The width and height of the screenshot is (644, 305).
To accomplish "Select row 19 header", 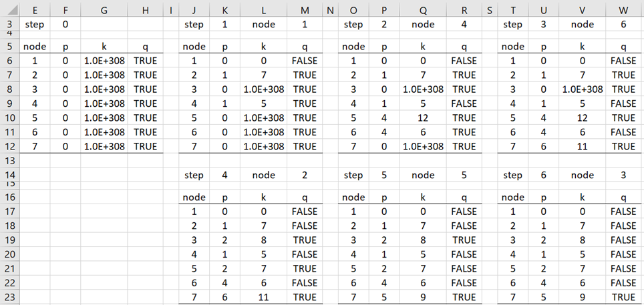I will (9, 240).
